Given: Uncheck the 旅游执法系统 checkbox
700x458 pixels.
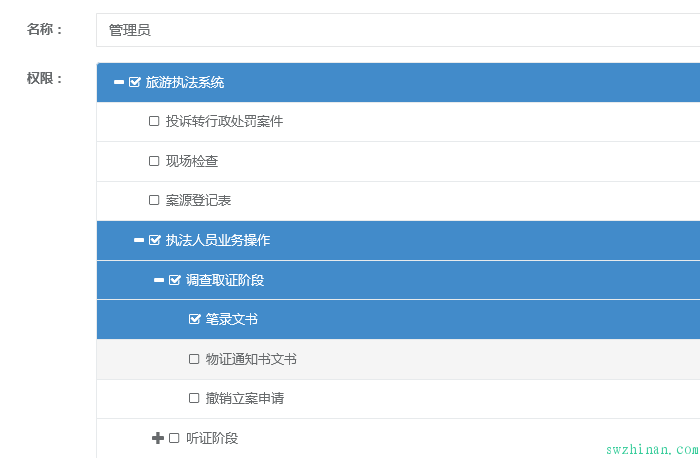Looking at the screenshot, I should point(134,82).
